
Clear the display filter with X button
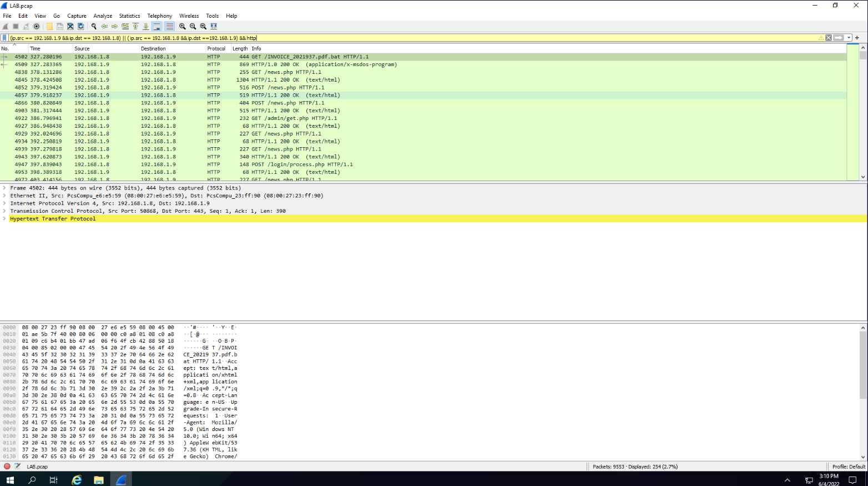[x=829, y=38]
